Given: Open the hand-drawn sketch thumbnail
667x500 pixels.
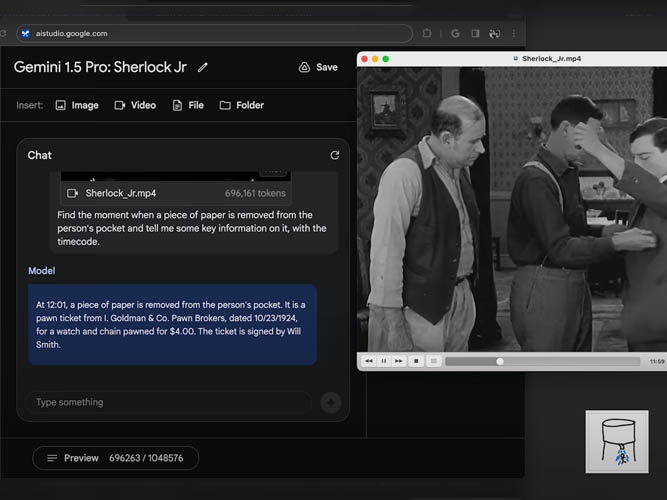Looking at the screenshot, I should 615,442.
